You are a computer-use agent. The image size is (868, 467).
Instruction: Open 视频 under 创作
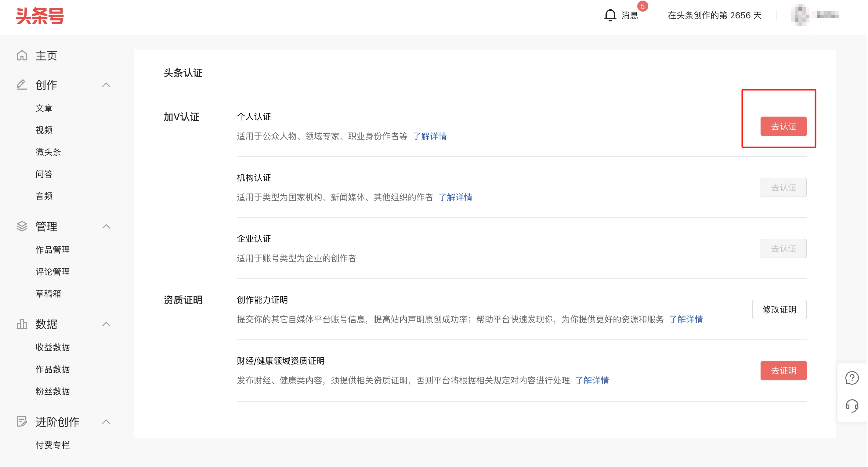44,130
